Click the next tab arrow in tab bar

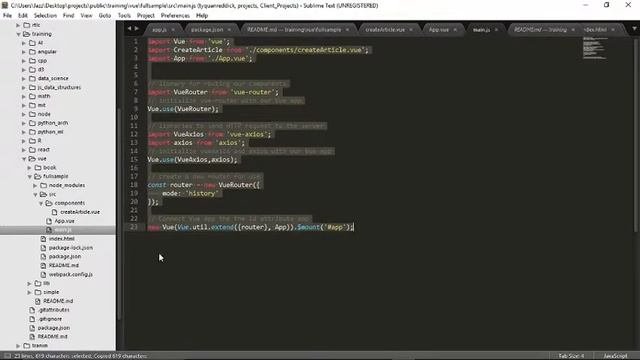(x=137, y=29)
